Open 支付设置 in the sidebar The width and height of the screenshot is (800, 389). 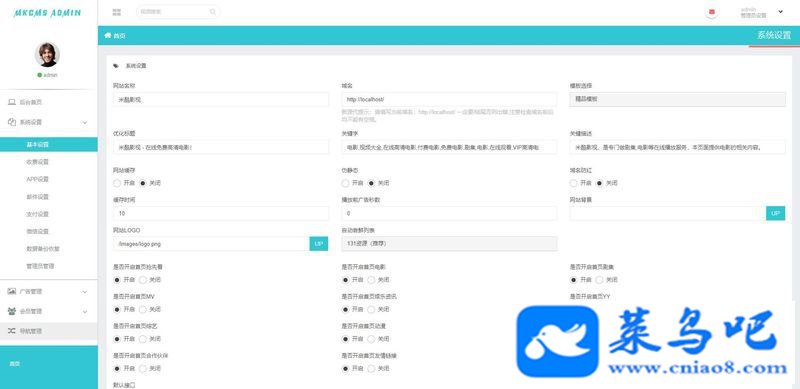point(37,214)
